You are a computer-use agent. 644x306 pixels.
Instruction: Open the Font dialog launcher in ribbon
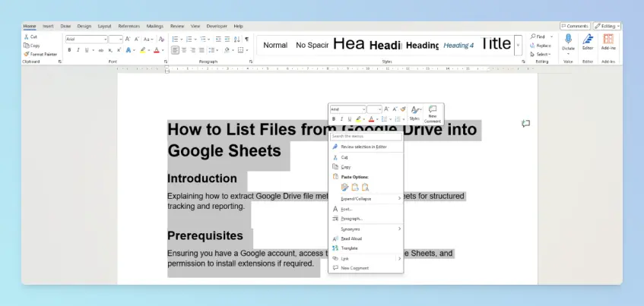[x=166, y=62]
